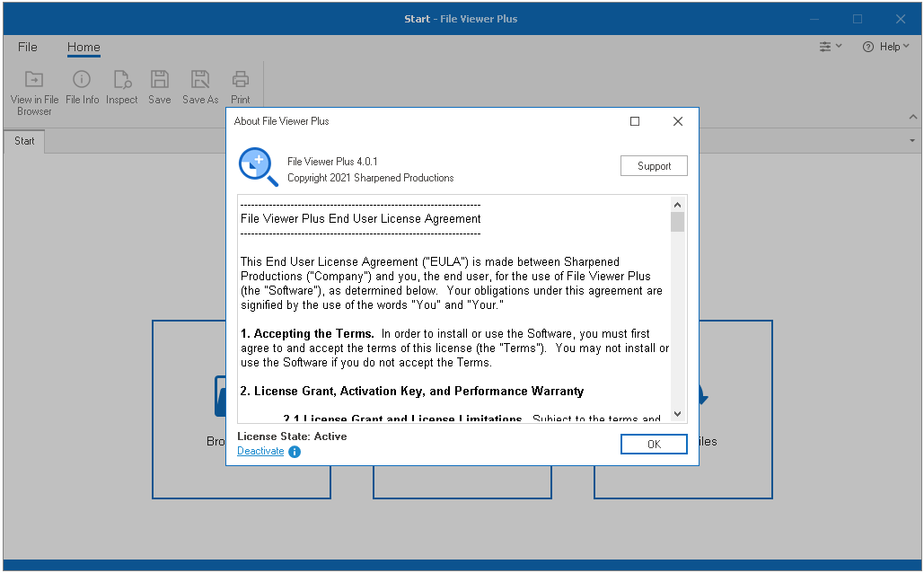924x573 pixels.
Task: Click the Save icon
Action: point(159,79)
